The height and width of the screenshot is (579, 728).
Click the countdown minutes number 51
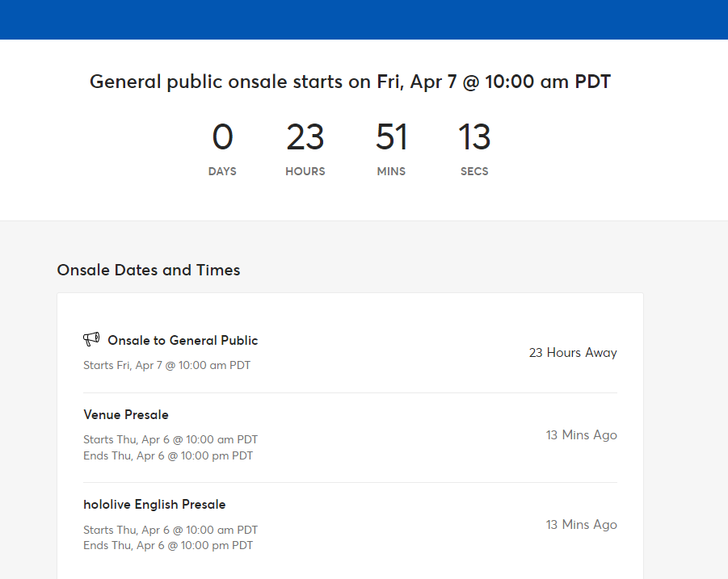(391, 136)
